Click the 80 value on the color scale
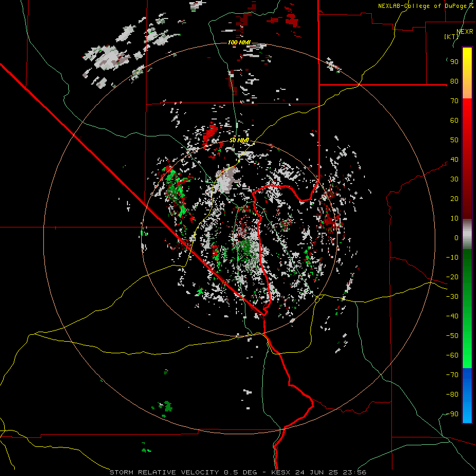 pyautogui.click(x=454, y=81)
